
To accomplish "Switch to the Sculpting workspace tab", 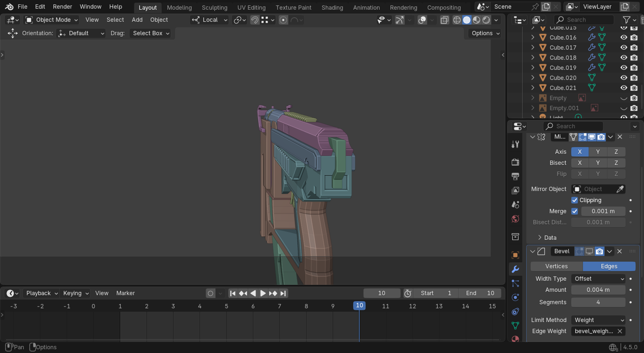I will [214, 8].
